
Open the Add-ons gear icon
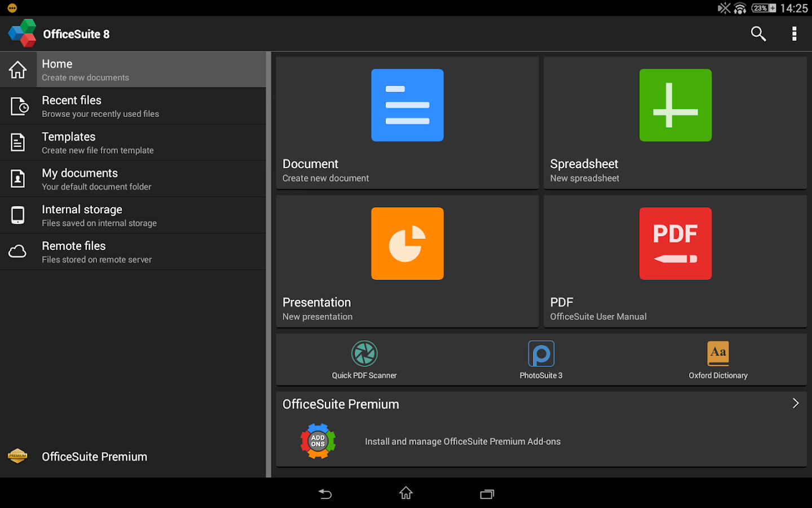317,441
